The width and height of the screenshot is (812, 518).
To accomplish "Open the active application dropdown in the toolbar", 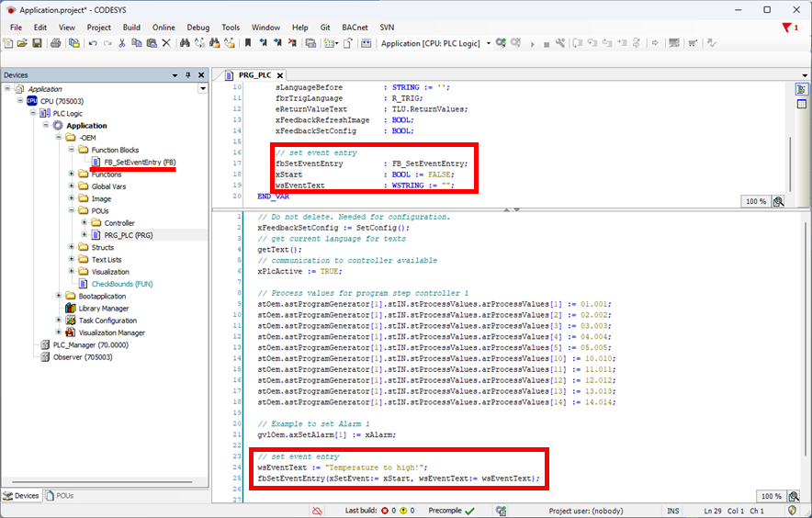I will coord(489,43).
